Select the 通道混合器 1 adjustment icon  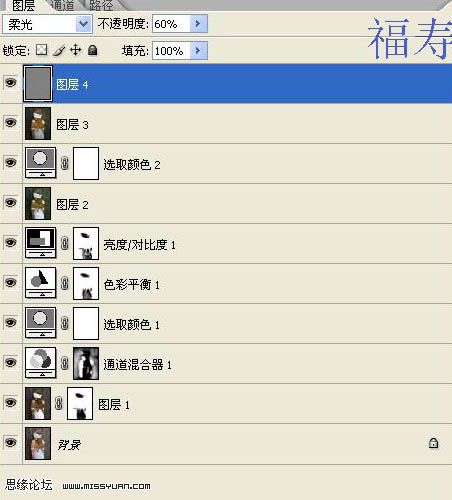40,363
